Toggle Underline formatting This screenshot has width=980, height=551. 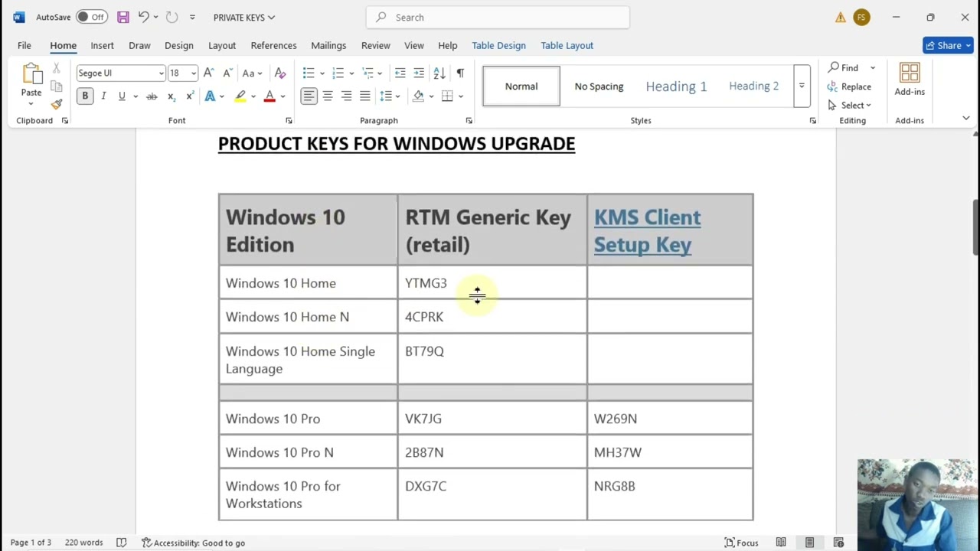(121, 96)
